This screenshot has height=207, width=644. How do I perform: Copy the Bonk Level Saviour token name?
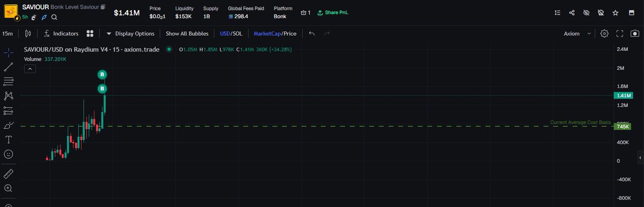[103, 8]
